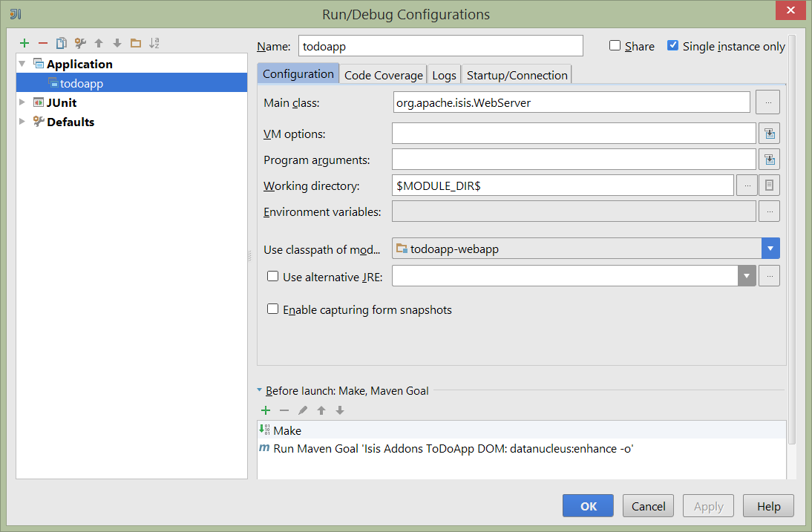The height and width of the screenshot is (532, 812).
Task: Enable Use alternative JRE option
Action: [x=273, y=277]
